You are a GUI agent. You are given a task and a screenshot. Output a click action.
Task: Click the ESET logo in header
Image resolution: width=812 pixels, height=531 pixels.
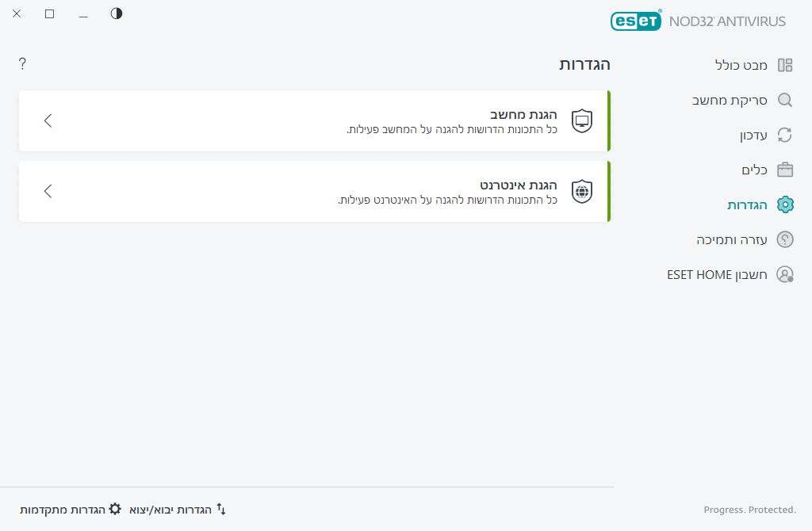point(635,21)
